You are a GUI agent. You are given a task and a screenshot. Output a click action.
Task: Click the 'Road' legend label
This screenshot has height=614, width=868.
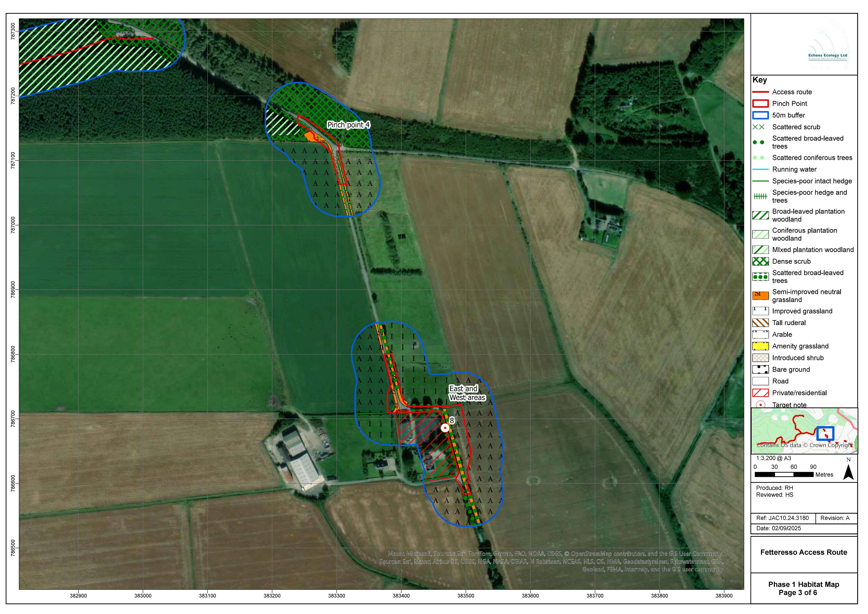[780, 381]
